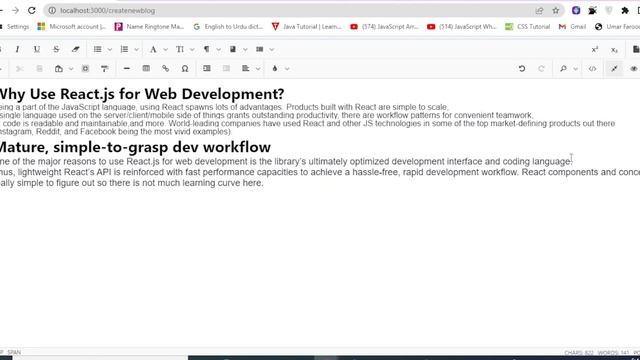Paste from the clipboard
The height and width of the screenshot is (360, 640).
[x=59, y=69]
